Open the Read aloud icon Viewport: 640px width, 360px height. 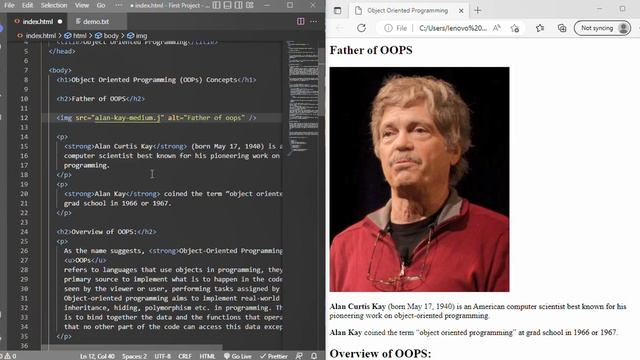point(497,28)
